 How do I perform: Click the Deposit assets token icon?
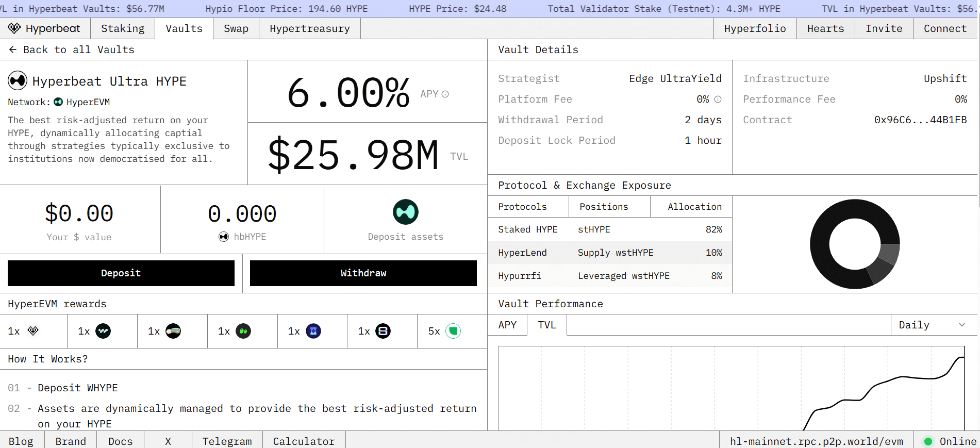pos(406,212)
